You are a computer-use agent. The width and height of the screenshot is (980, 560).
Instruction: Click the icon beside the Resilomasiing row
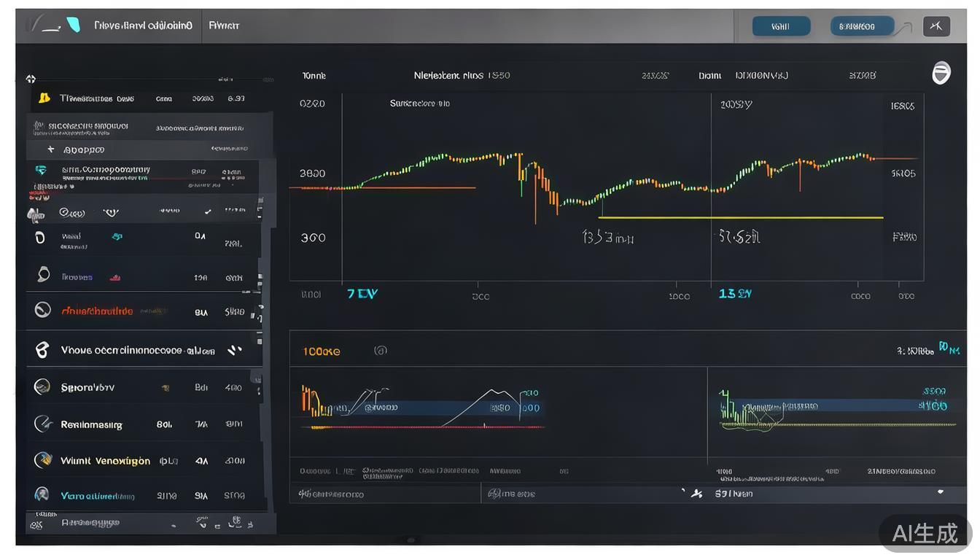tap(43, 424)
